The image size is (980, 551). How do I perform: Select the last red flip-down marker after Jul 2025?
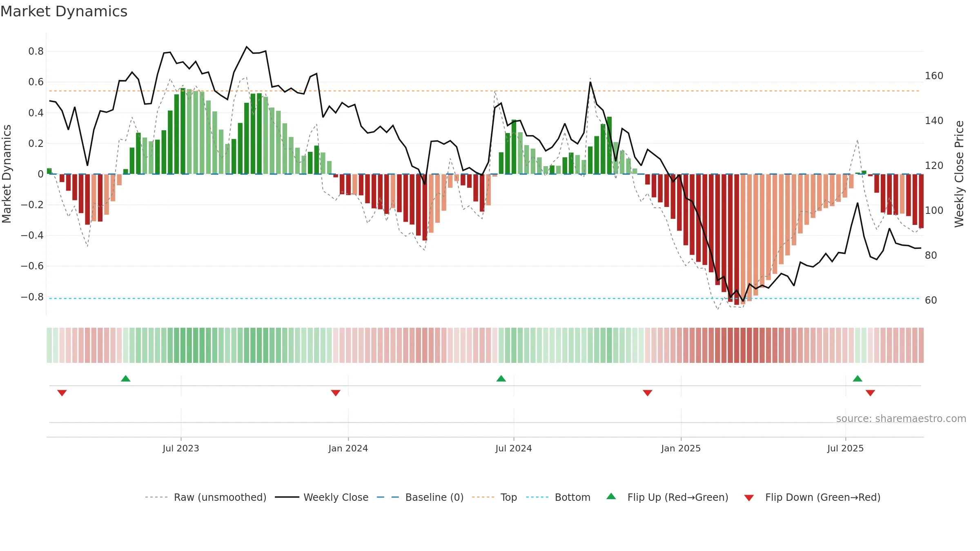(x=870, y=393)
